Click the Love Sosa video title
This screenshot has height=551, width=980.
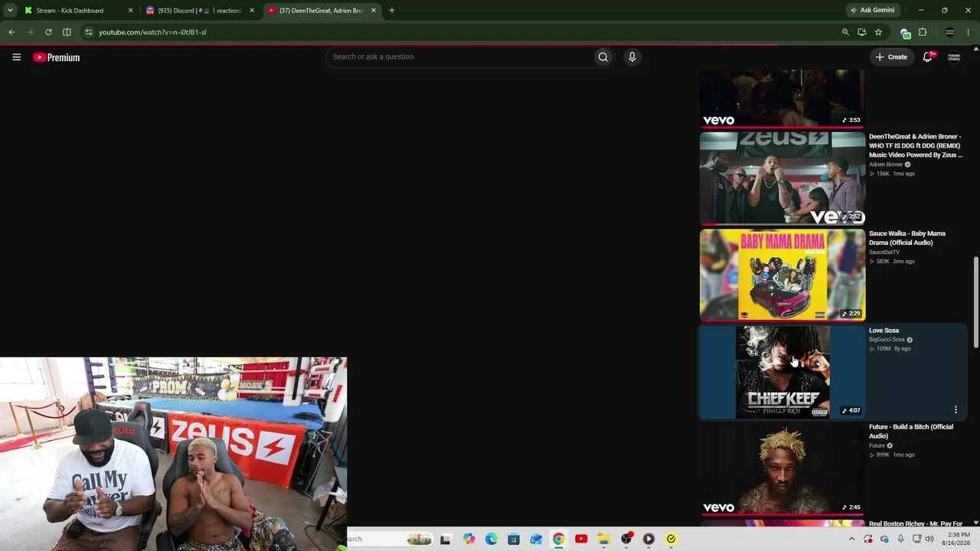tap(884, 331)
